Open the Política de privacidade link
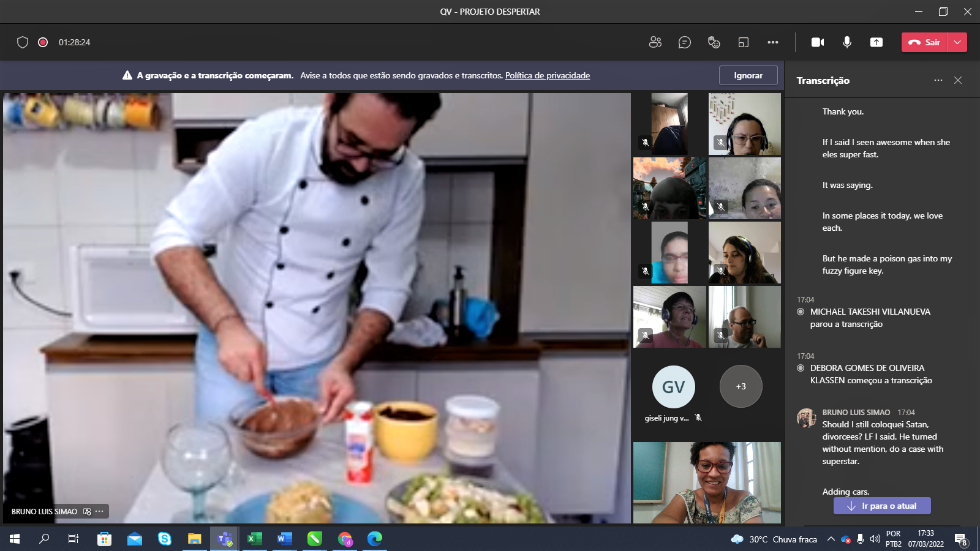 click(x=547, y=75)
